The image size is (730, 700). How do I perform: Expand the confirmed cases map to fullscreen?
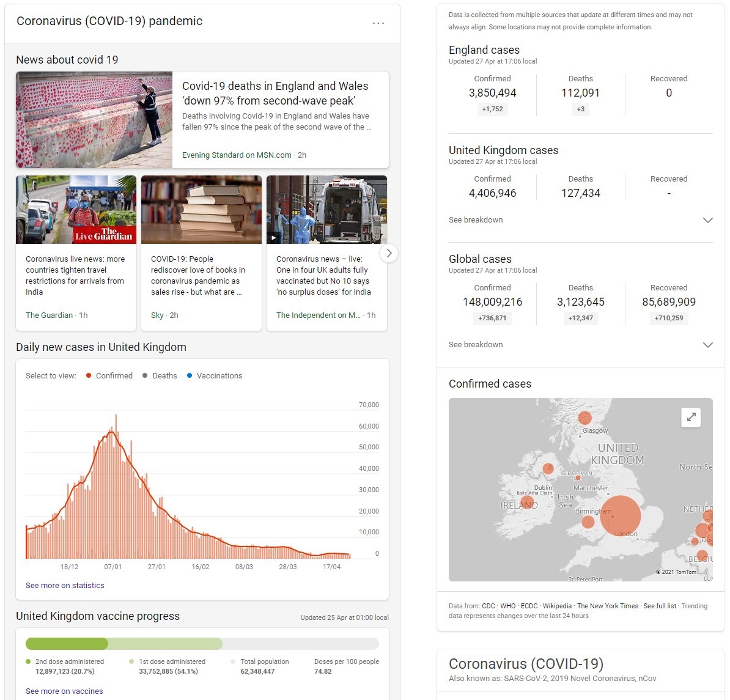(691, 417)
